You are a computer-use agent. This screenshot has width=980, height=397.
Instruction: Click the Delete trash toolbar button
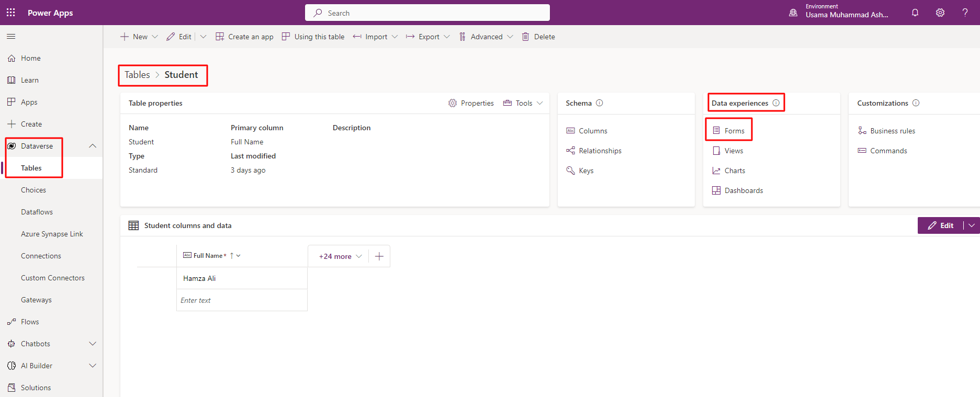(538, 37)
